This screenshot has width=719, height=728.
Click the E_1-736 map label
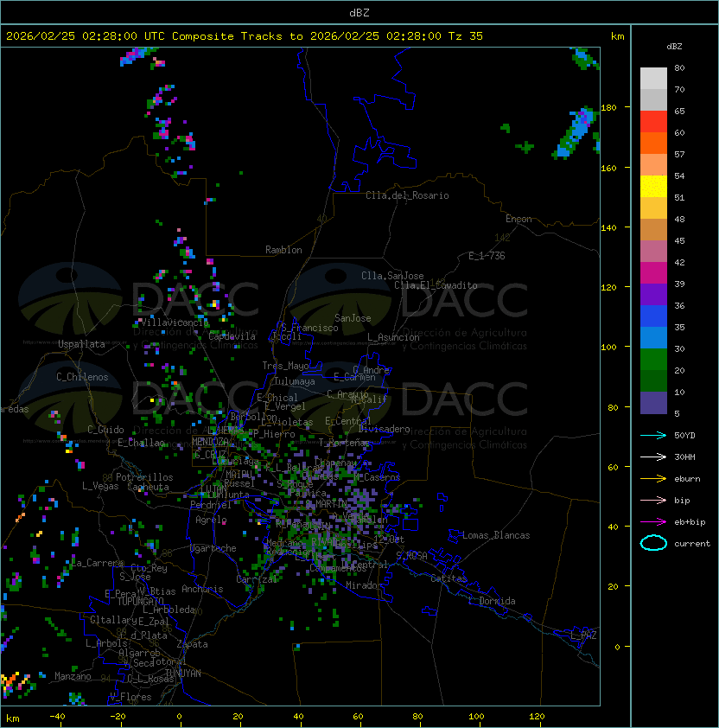pos(487,256)
